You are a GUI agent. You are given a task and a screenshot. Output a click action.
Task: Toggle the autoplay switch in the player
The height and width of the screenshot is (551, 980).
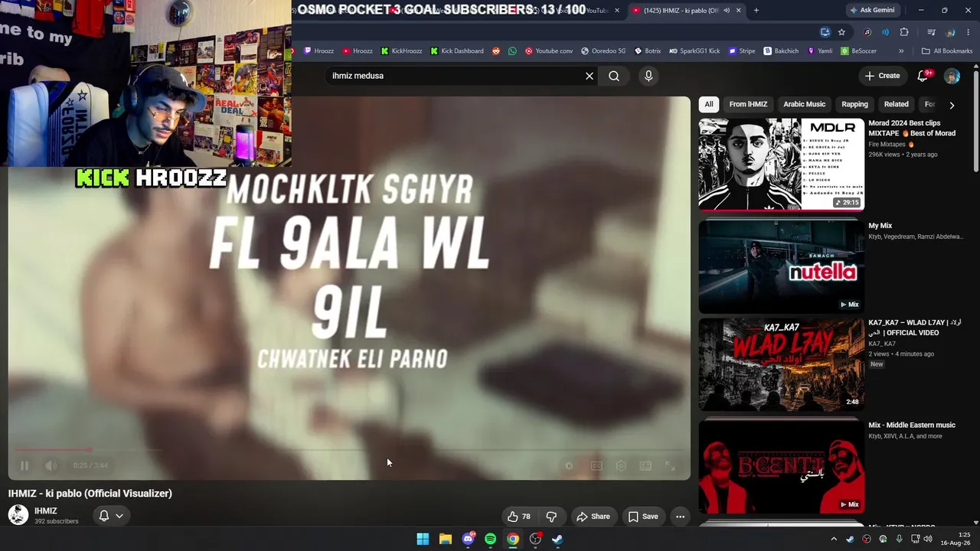pyautogui.click(x=569, y=465)
